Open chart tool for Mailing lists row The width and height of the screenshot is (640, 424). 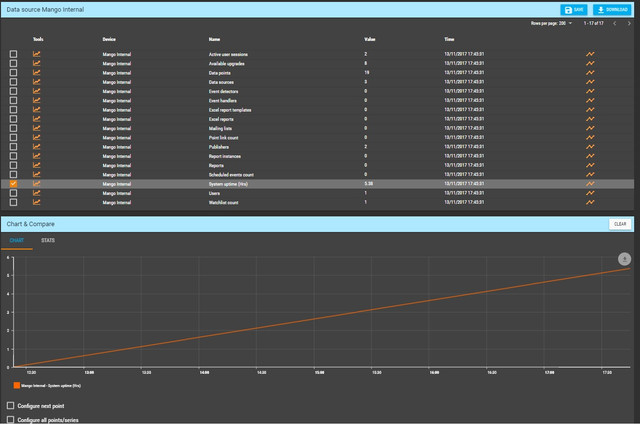click(36, 128)
